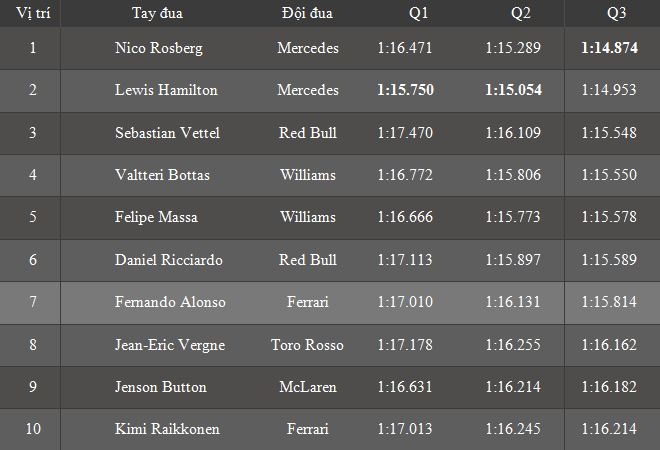Click the Q1 column header
Screen dimensions: 660x450
(418, 13)
